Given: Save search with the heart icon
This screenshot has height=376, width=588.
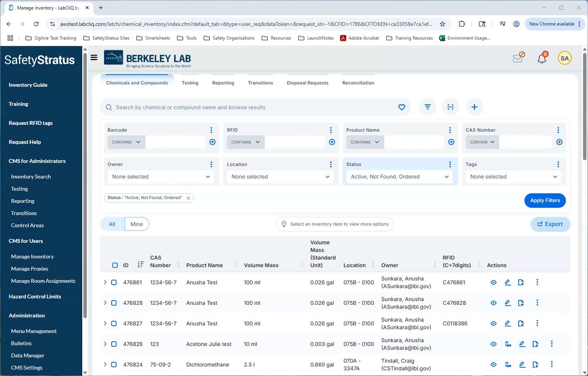Looking at the screenshot, I should coord(401,107).
